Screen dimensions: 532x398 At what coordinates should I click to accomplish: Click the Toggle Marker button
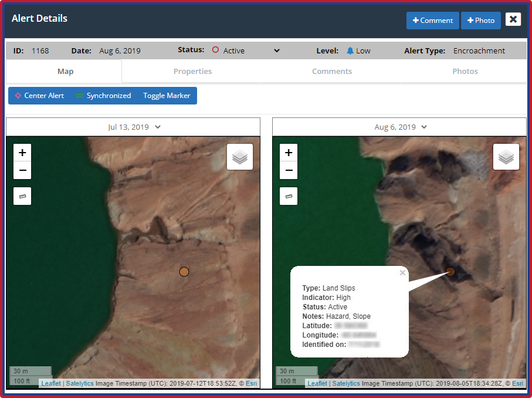pos(167,96)
